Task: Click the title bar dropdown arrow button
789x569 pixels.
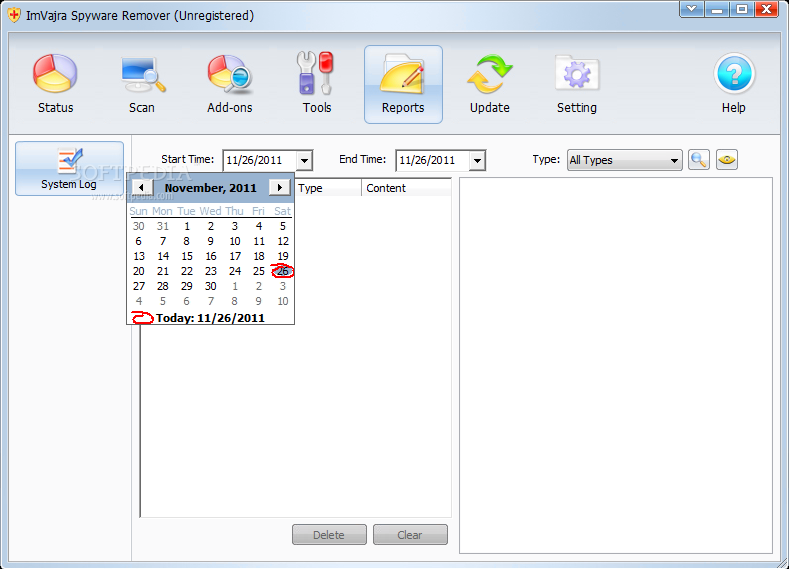Action: point(692,10)
